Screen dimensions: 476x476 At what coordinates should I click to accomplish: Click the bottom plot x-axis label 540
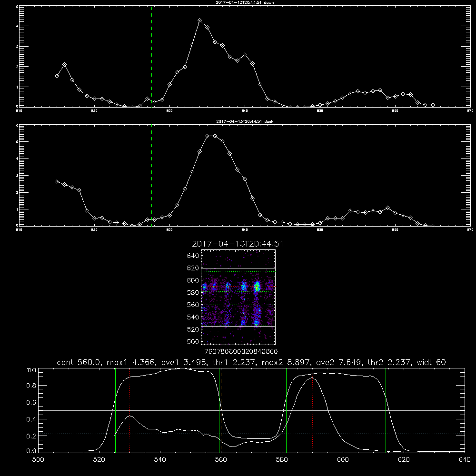160,460
